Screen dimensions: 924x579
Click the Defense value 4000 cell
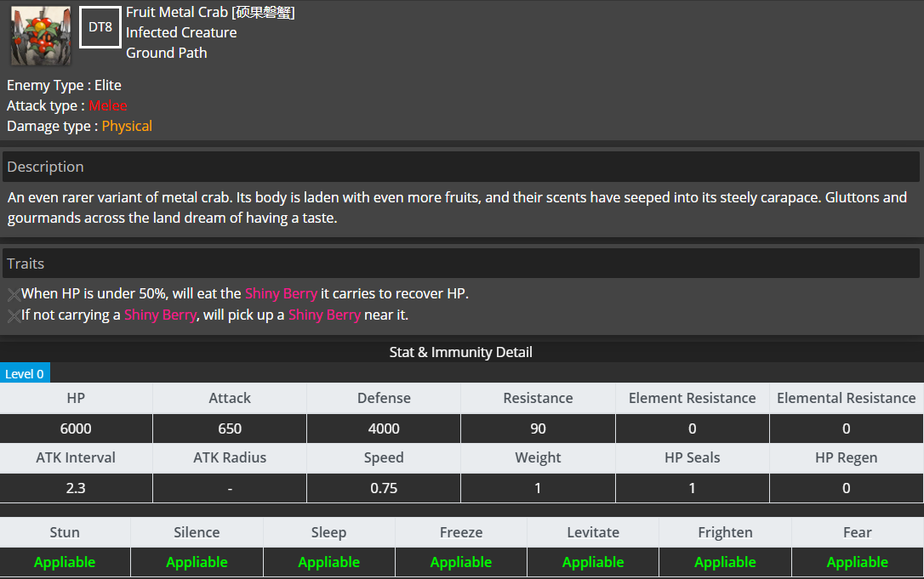point(384,429)
